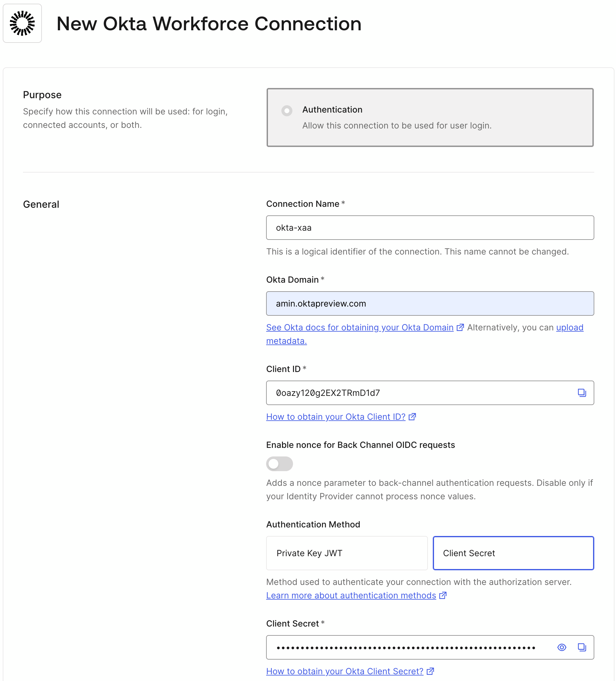616x681 pixels.
Task: Copy the Client Secret value
Action: coord(581,647)
